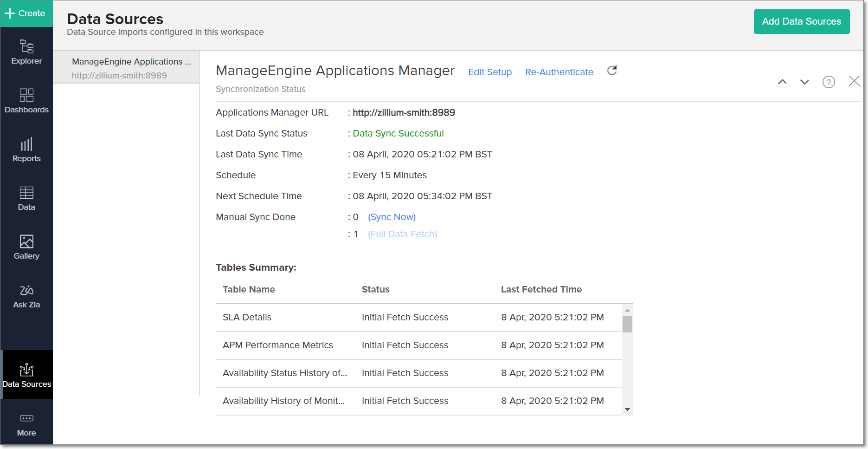Click the Add Data Sources button
This screenshot has width=868, height=449.
(801, 21)
